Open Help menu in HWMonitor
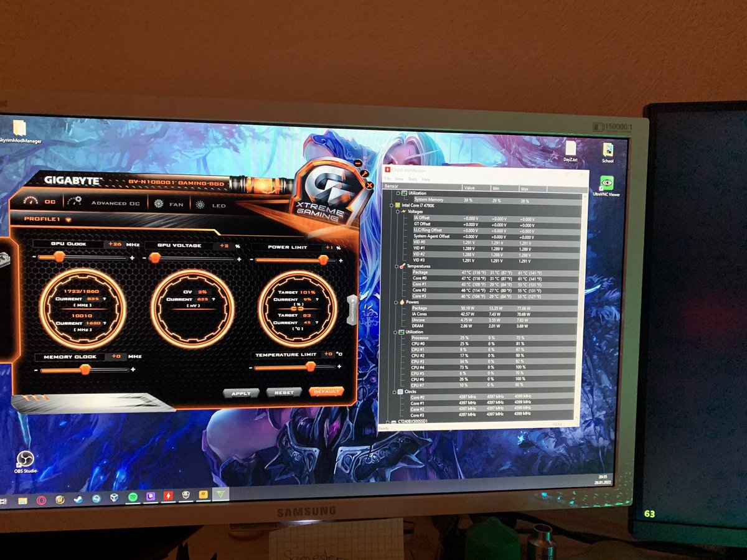This screenshot has height=560, width=747. (x=426, y=179)
